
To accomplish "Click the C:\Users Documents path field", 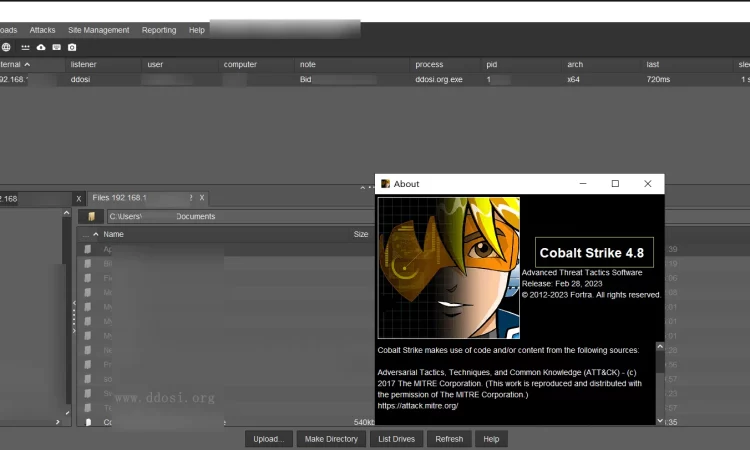I will pos(241,217).
